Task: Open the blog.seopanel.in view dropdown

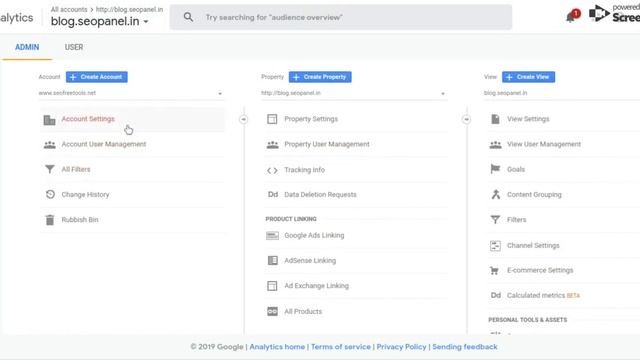Action: [562, 93]
